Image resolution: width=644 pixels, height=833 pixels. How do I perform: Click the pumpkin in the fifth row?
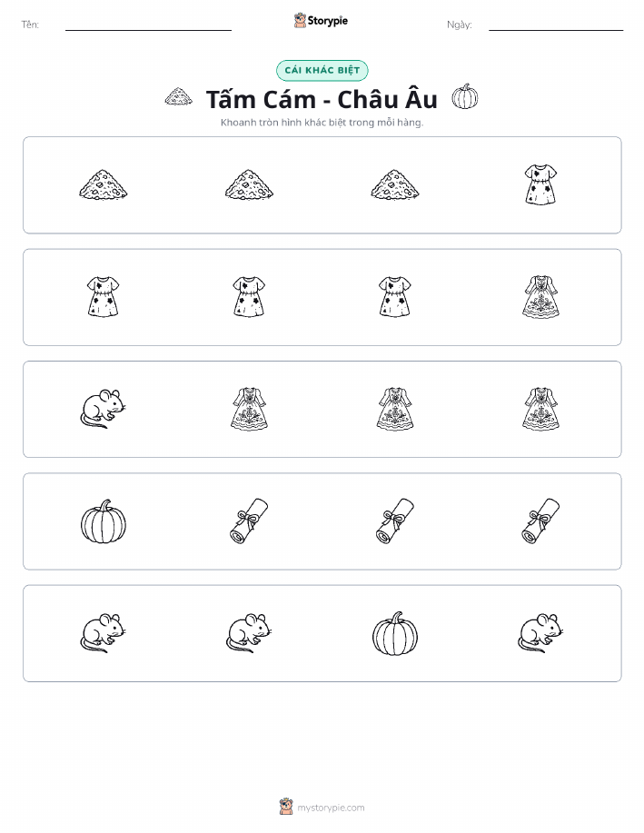tap(395, 633)
